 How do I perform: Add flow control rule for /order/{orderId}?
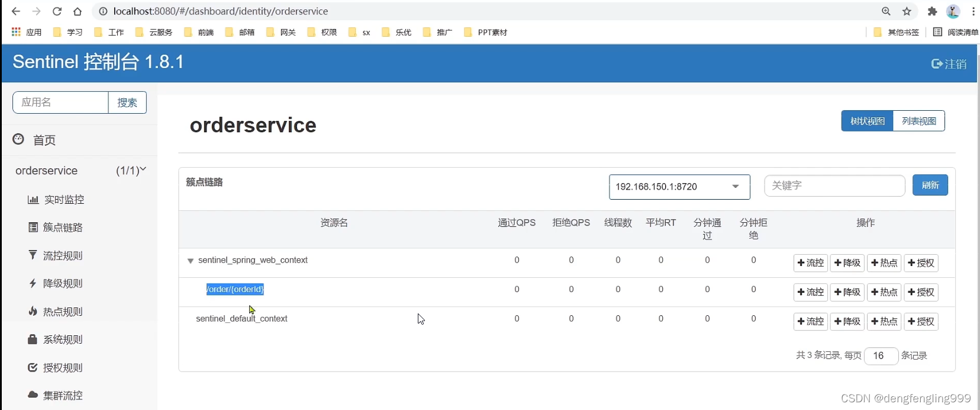coord(810,292)
